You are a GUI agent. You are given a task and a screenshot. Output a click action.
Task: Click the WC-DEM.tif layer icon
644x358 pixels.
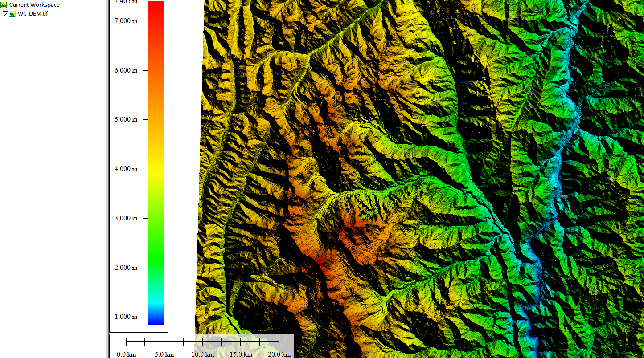12,14
